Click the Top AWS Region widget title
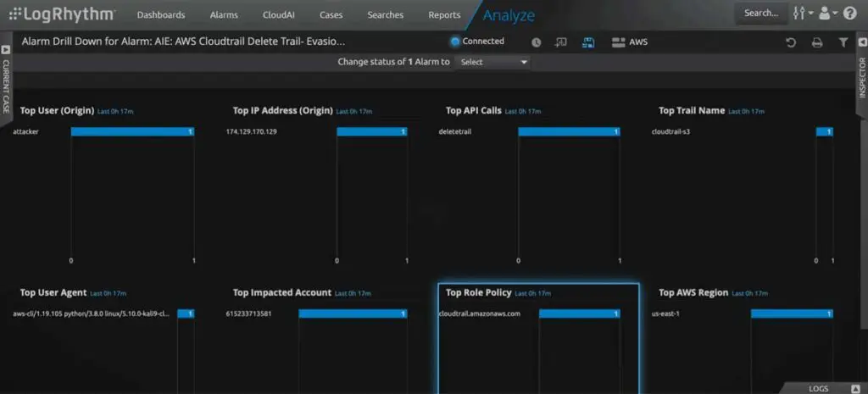Screen dimensions: 868x394 tap(693, 292)
